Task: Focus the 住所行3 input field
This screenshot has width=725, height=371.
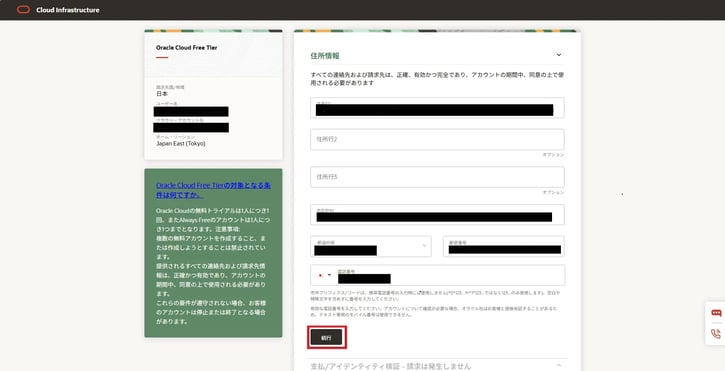Action: pos(437,177)
